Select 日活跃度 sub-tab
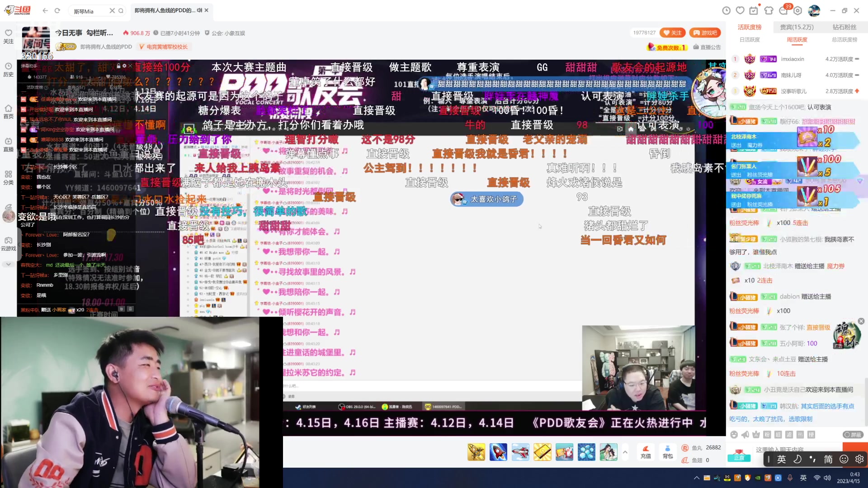This screenshot has width=868, height=488. [x=750, y=40]
